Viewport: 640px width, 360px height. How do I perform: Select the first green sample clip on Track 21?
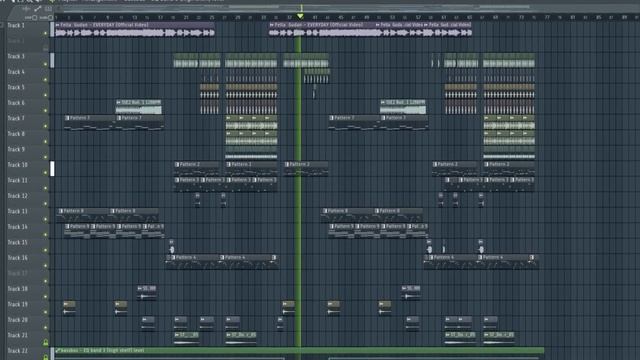(187, 339)
